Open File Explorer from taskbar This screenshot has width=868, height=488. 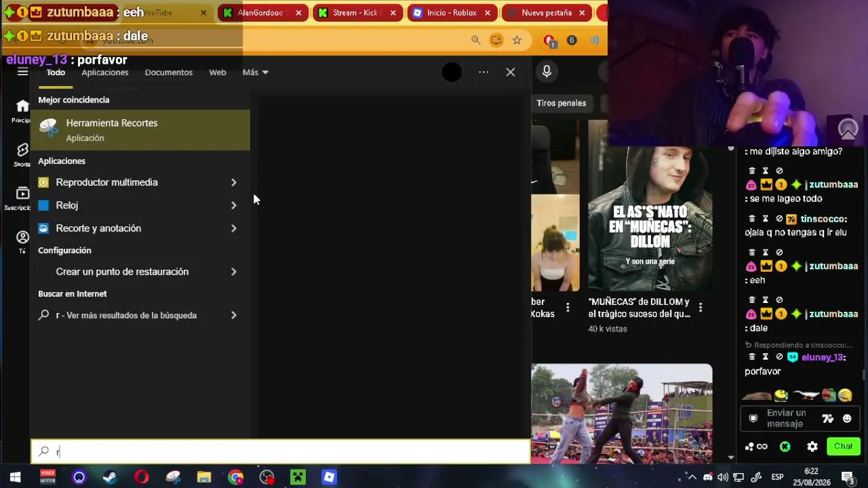click(204, 477)
